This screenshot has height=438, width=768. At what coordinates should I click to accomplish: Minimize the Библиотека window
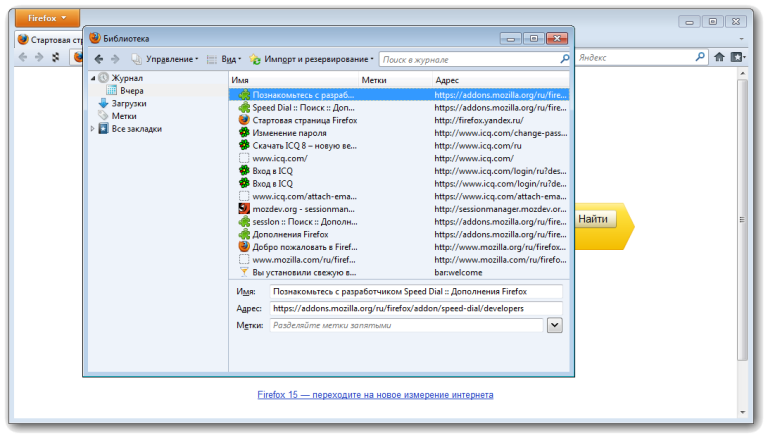point(511,38)
